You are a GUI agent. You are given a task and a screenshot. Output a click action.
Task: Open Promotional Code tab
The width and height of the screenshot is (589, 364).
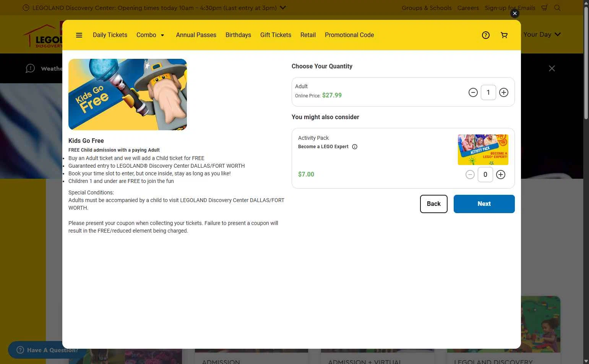349,35
